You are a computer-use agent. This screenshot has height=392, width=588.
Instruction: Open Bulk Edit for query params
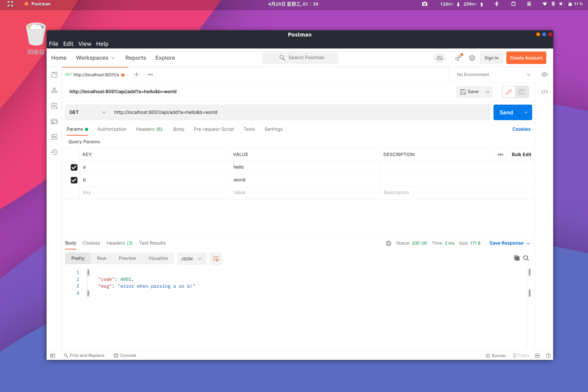[521, 154]
